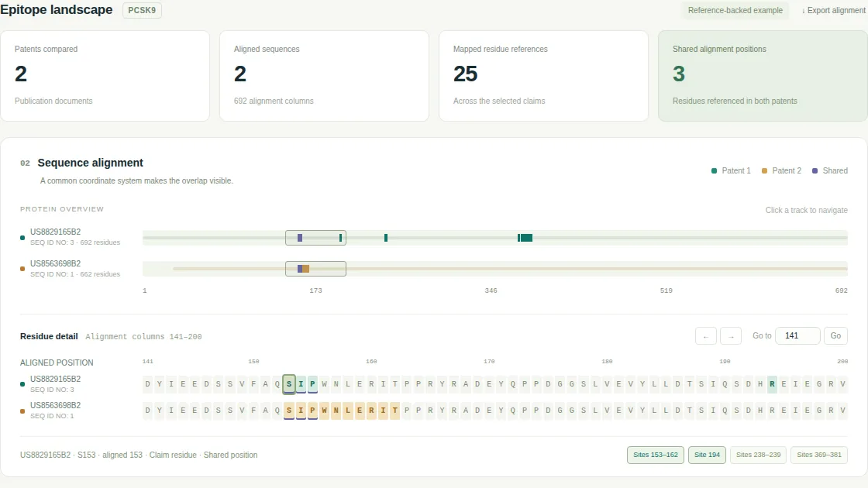Screen dimensions: 868x488
Task: Select the PCSK9 target badge
Action: click(142, 10)
